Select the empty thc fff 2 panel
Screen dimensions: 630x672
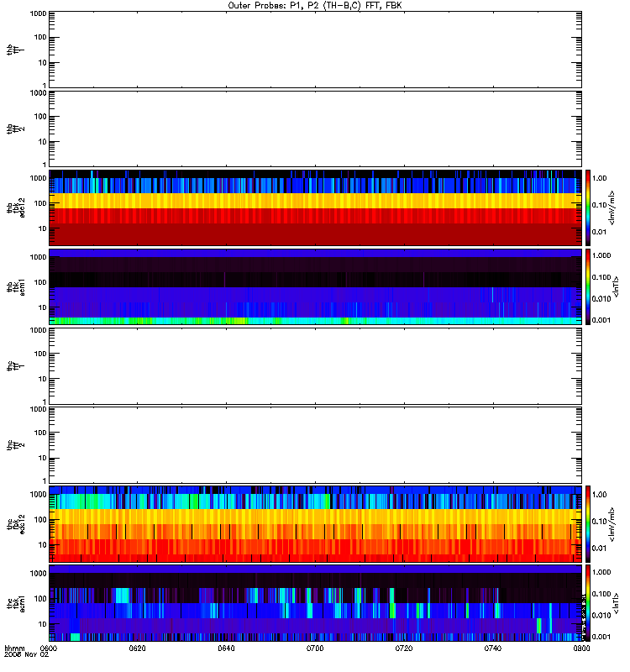coord(315,445)
